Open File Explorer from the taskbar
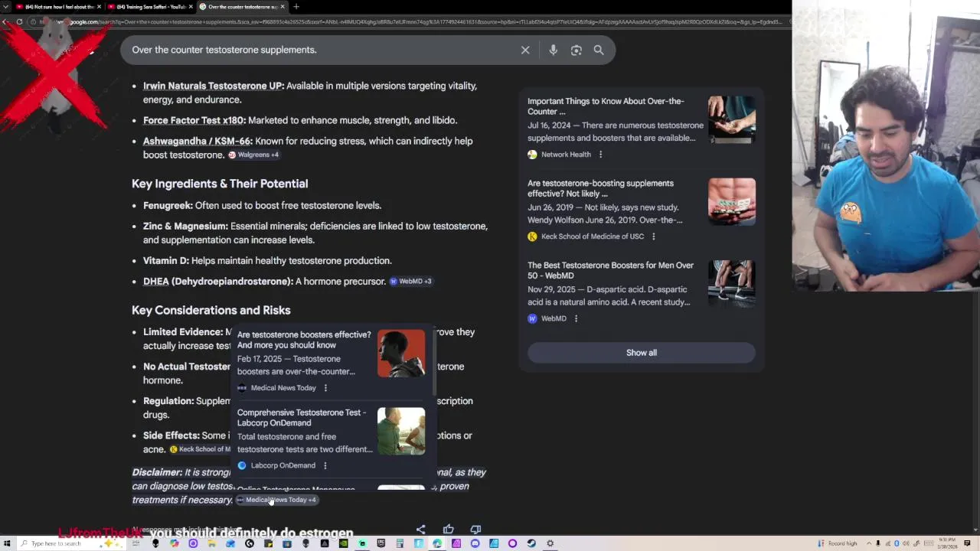This screenshot has height=551, width=980. 212,543
